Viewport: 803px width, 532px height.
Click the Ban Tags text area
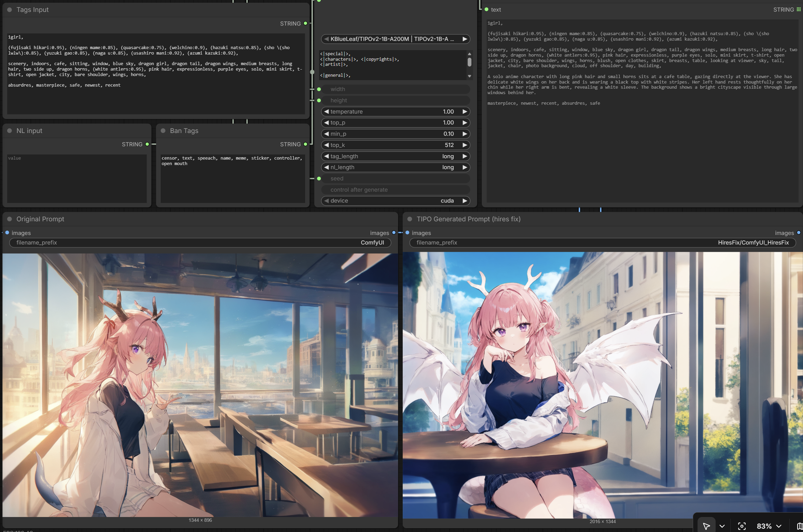233,178
